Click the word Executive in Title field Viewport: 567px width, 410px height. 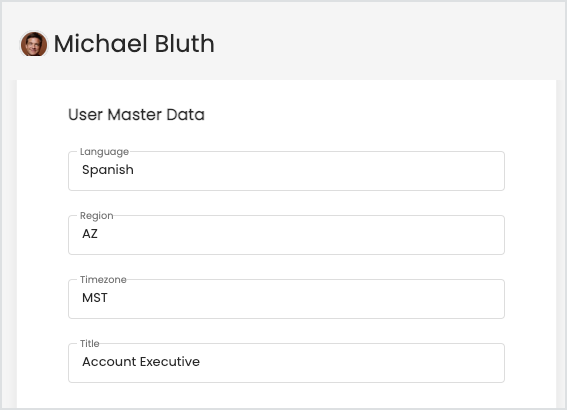[170, 362]
